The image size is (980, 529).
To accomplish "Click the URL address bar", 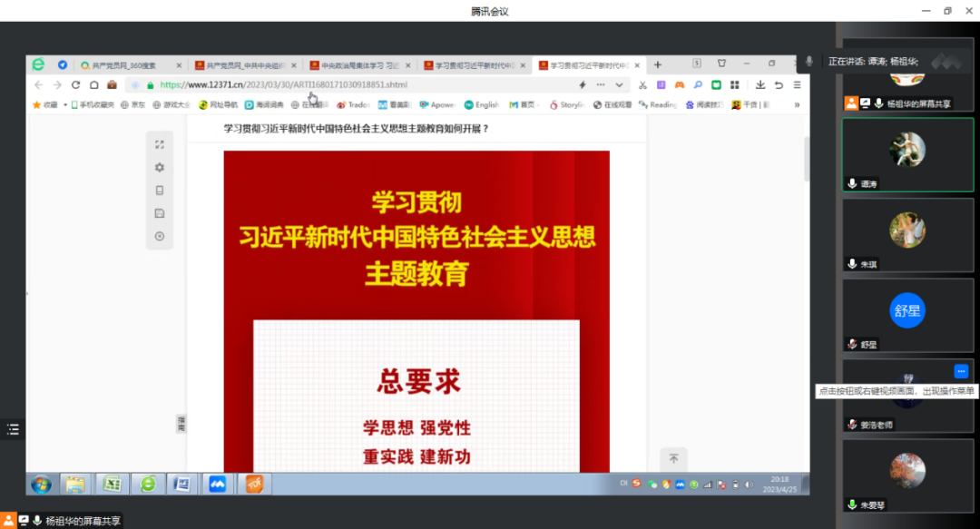I will (x=363, y=84).
